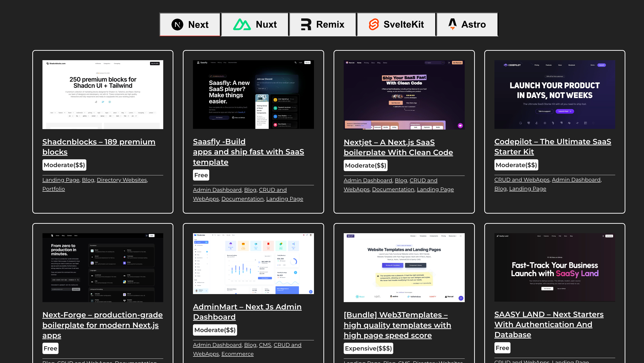
Task: Click the green Nuxt logo icon
Action: pyautogui.click(x=242, y=25)
